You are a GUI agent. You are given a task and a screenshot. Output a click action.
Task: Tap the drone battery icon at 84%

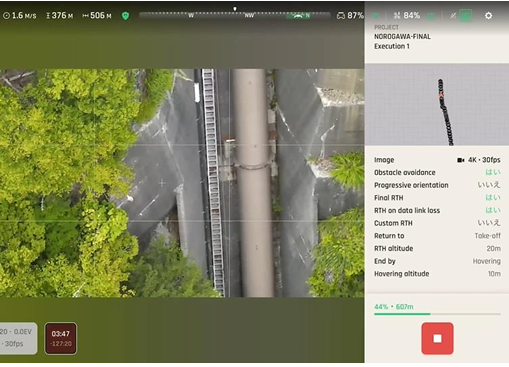397,16
